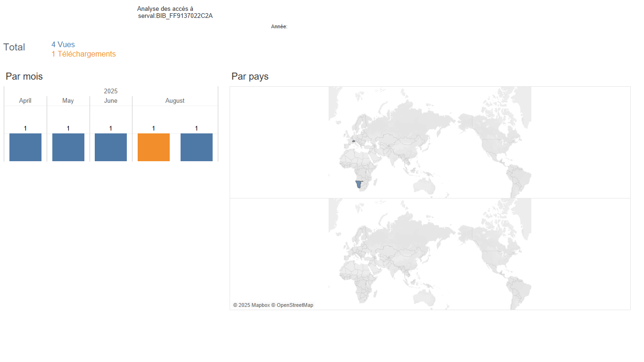The image size is (644, 362).
Task: Select the April month header
Action: [25, 101]
